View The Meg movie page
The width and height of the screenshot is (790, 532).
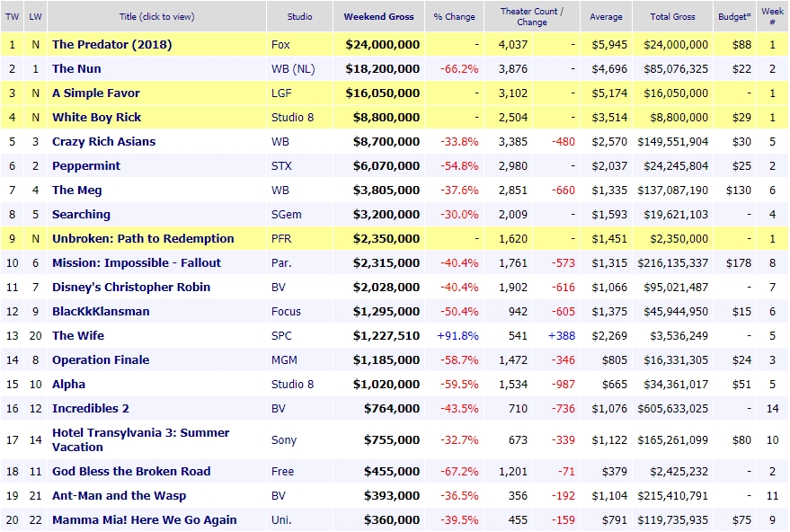(77, 190)
